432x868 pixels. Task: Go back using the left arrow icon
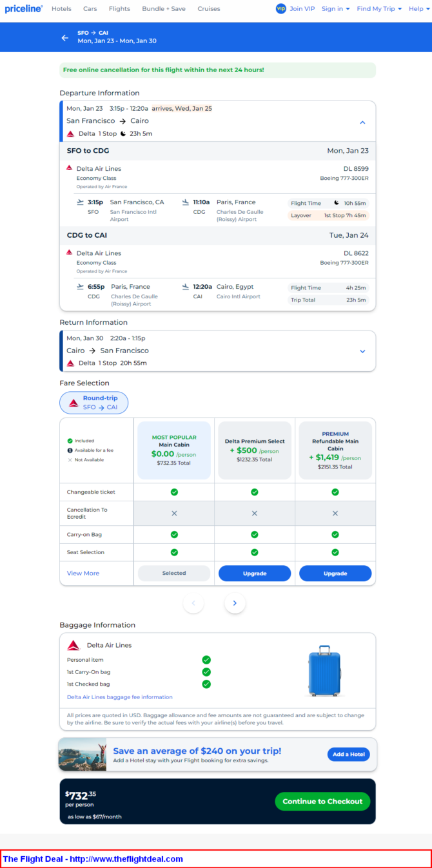click(x=64, y=37)
